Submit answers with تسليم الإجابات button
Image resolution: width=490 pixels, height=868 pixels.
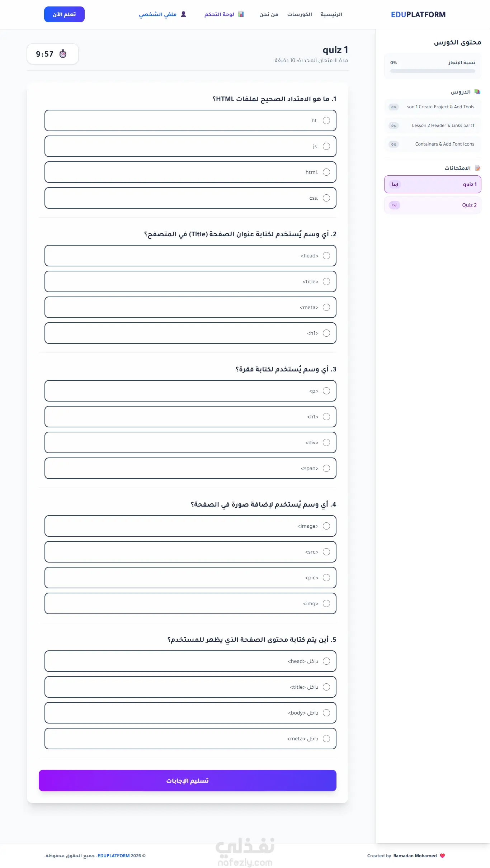click(188, 781)
